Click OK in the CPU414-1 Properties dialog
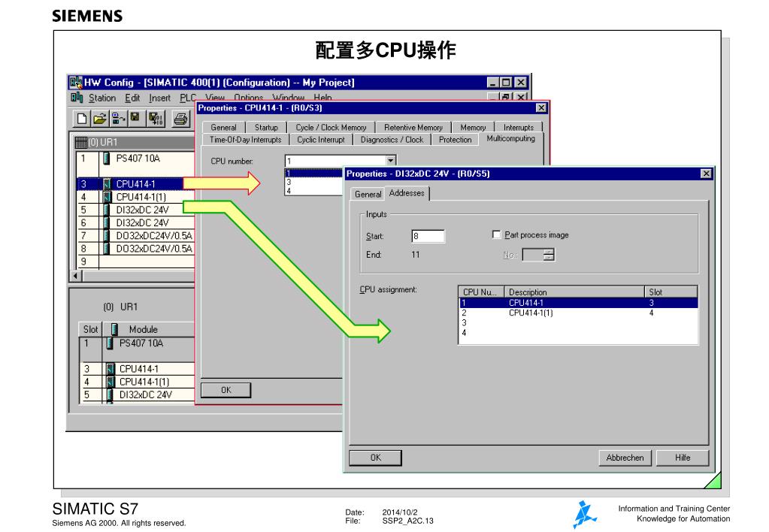The height and width of the screenshot is (532, 769). tap(226, 390)
